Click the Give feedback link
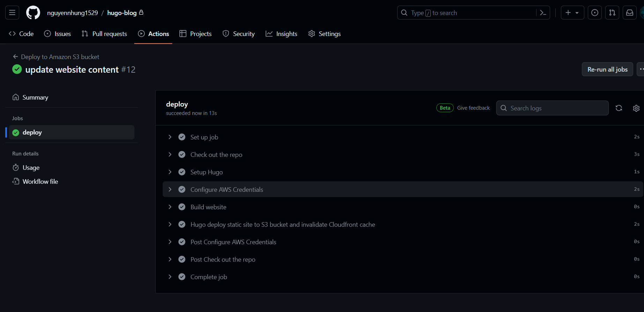Viewport: 644px width, 312px height. pos(473,108)
